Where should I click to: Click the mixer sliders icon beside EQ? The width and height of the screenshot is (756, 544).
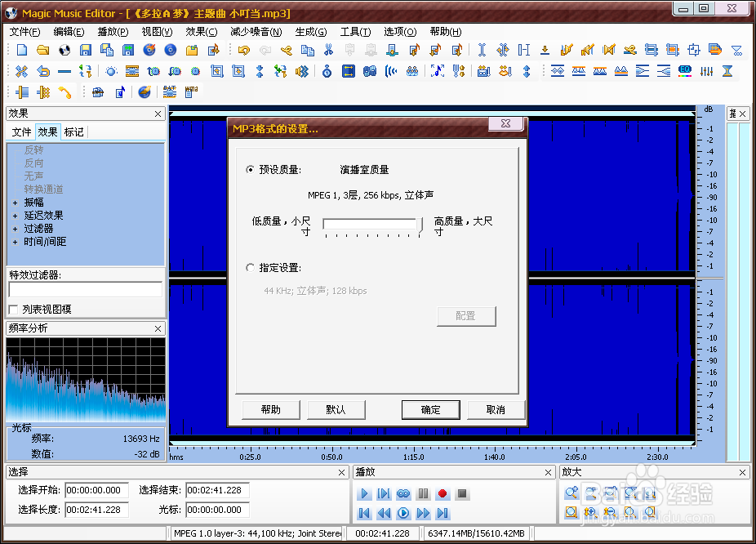(x=706, y=71)
